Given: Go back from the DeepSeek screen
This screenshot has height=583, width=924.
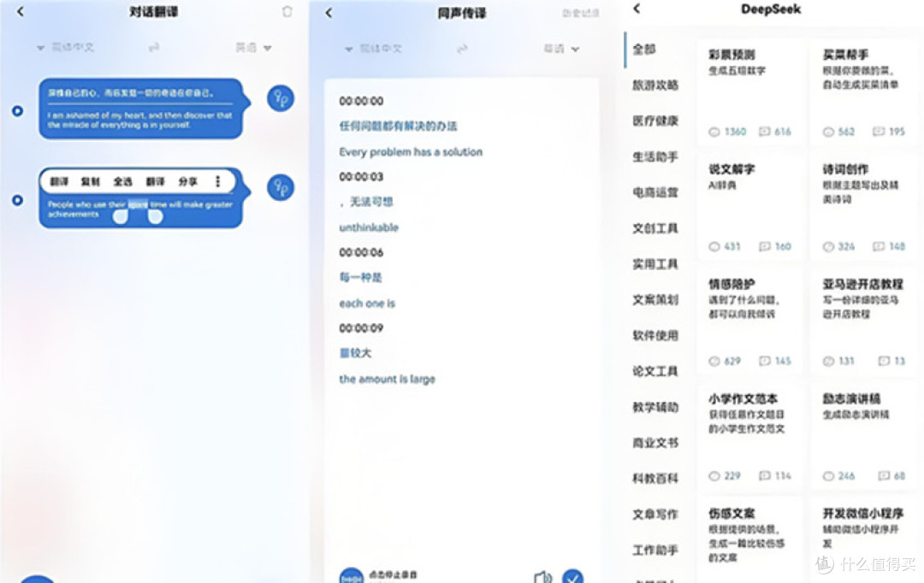Looking at the screenshot, I should pyautogui.click(x=637, y=9).
